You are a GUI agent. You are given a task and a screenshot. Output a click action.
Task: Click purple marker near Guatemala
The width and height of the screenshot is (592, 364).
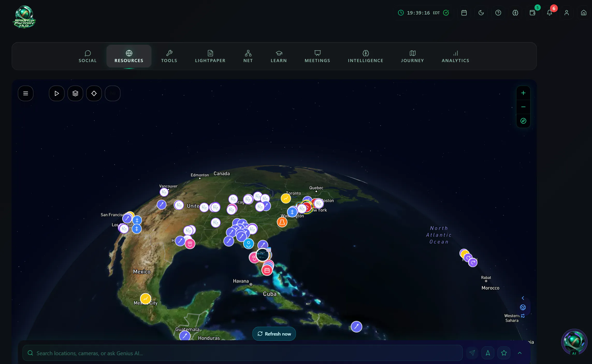[x=185, y=336]
